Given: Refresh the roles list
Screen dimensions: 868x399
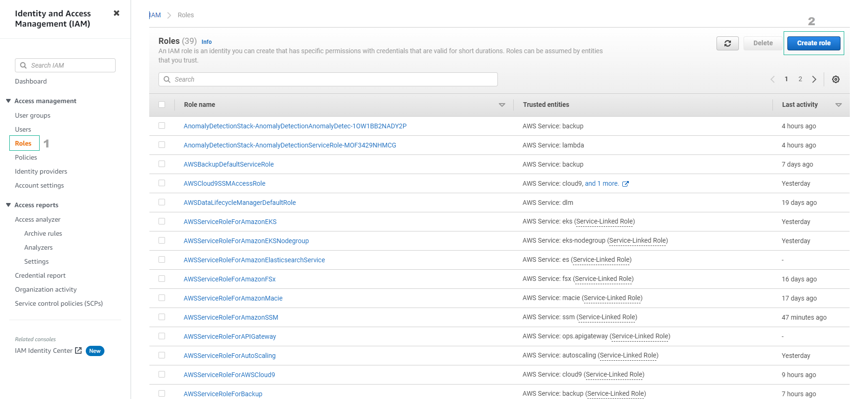Looking at the screenshot, I should [x=727, y=43].
